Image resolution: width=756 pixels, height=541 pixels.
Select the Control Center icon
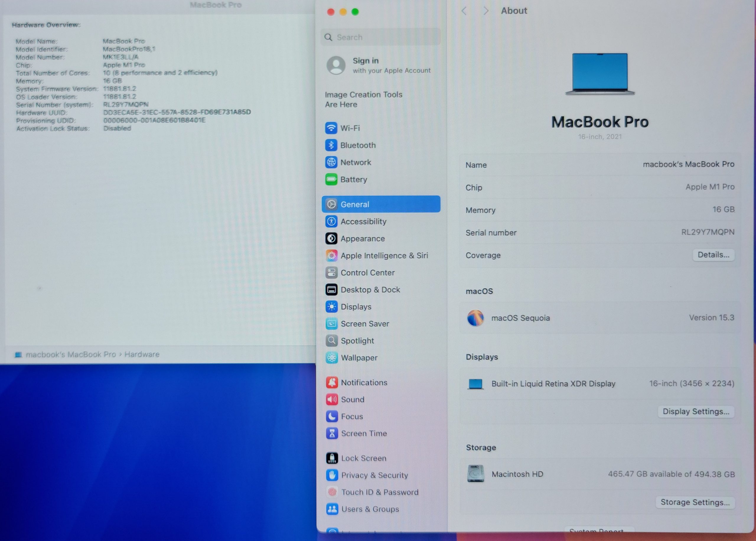(331, 272)
